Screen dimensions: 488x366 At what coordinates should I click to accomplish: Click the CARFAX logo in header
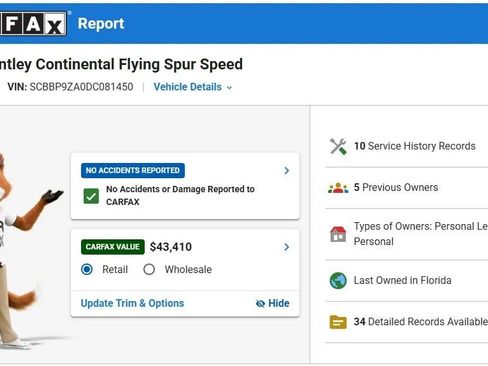pos(33,24)
